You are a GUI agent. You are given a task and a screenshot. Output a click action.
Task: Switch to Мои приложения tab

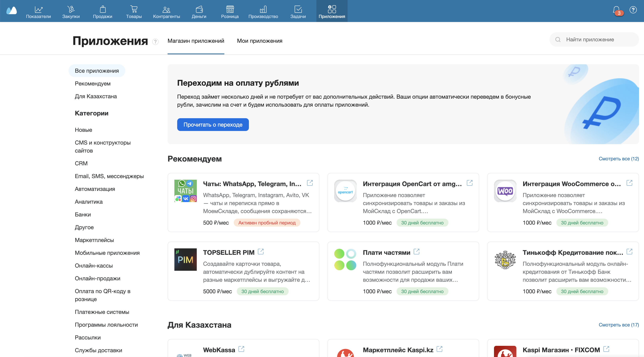click(259, 41)
